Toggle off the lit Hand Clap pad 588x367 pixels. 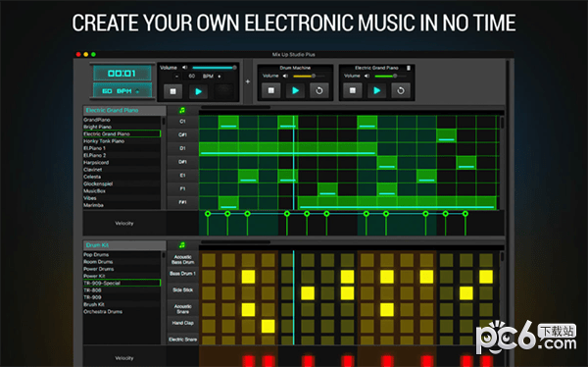[x=269, y=326]
